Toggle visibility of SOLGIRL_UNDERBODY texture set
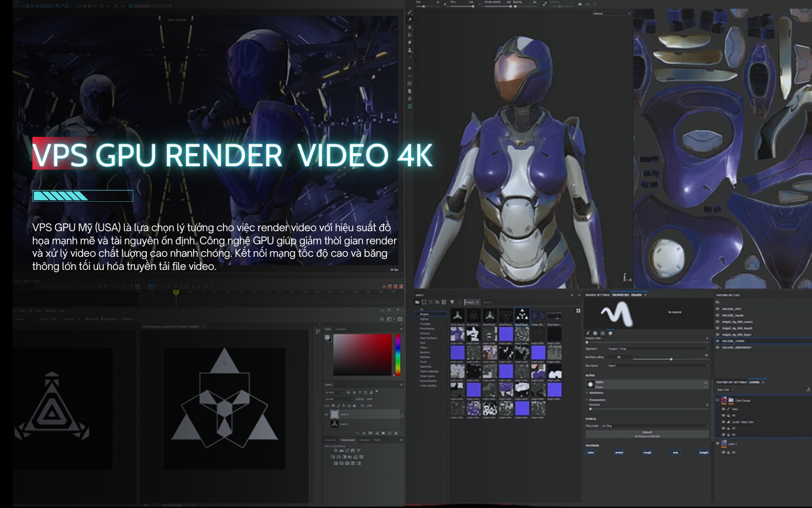Viewport: 812px width, 508px height. click(x=717, y=347)
